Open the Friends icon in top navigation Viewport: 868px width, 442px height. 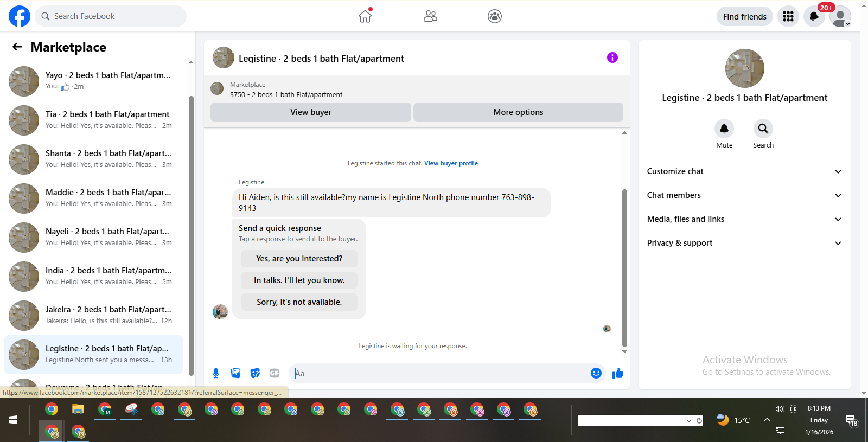430,16
